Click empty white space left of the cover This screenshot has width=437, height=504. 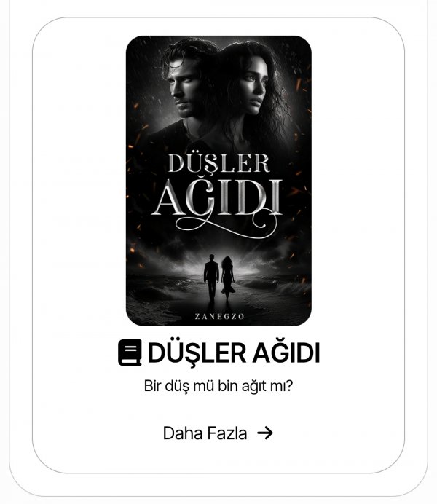[79, 180]
